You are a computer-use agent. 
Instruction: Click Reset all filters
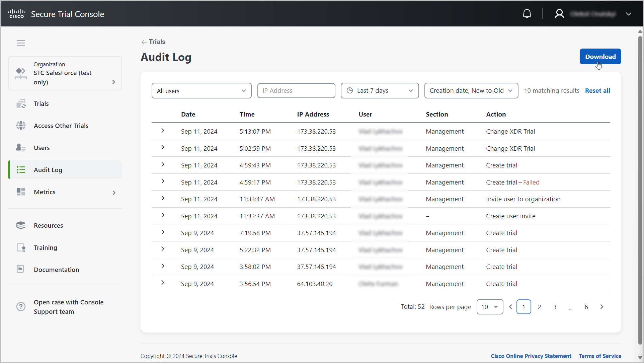coord(597,90)
